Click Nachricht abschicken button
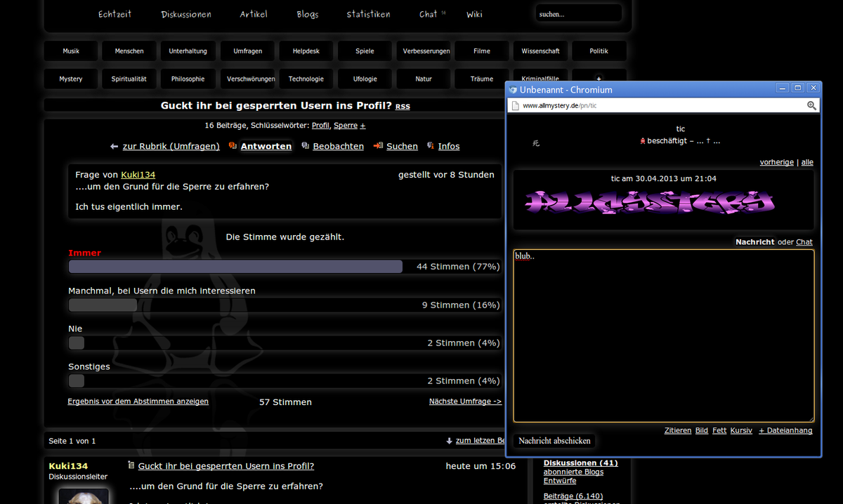 pos(554,441)
